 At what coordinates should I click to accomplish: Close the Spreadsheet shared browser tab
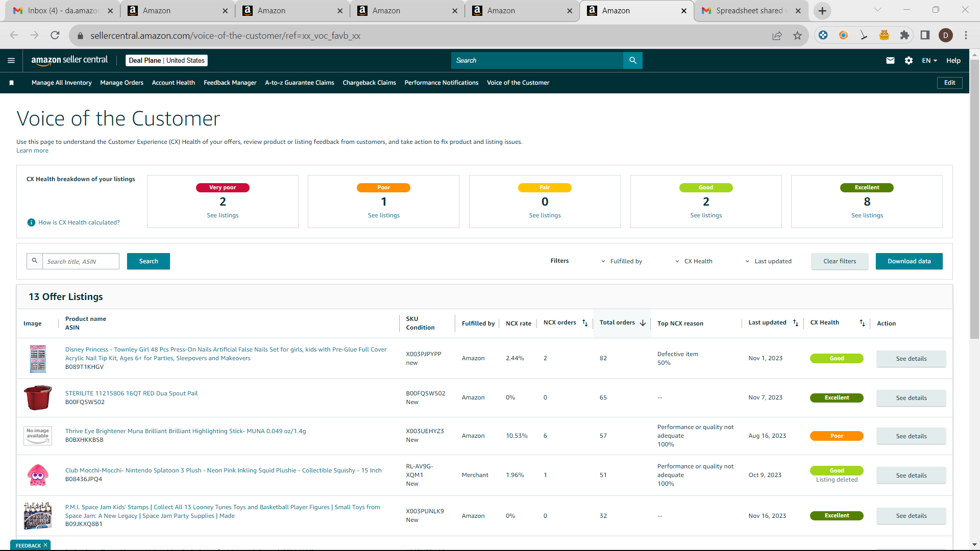(798, 11)
